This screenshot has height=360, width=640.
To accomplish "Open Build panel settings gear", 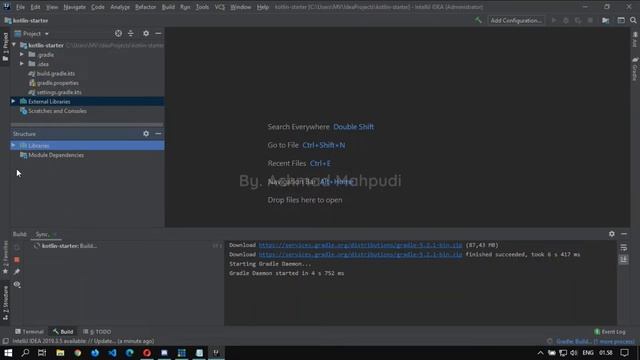I will [x=611, y=234].
